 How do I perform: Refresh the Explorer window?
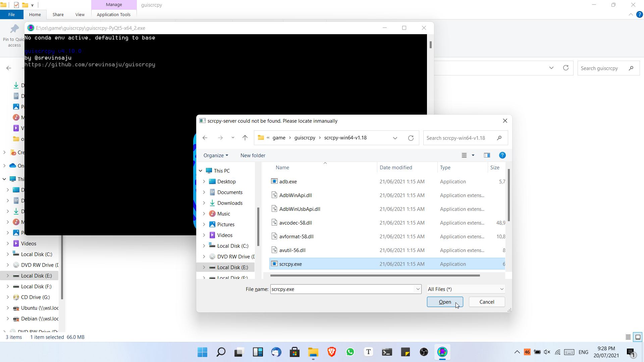(x=566, y=68)
